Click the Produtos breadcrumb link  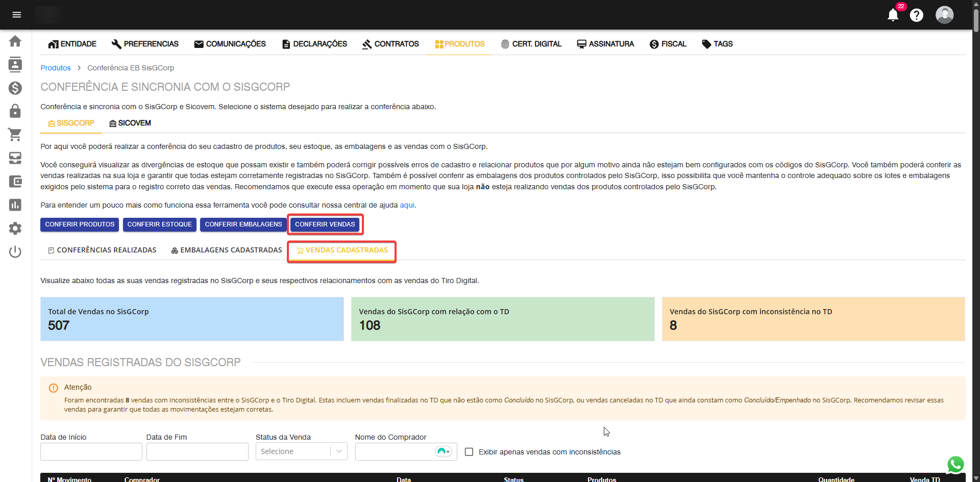tap(56, 68)
